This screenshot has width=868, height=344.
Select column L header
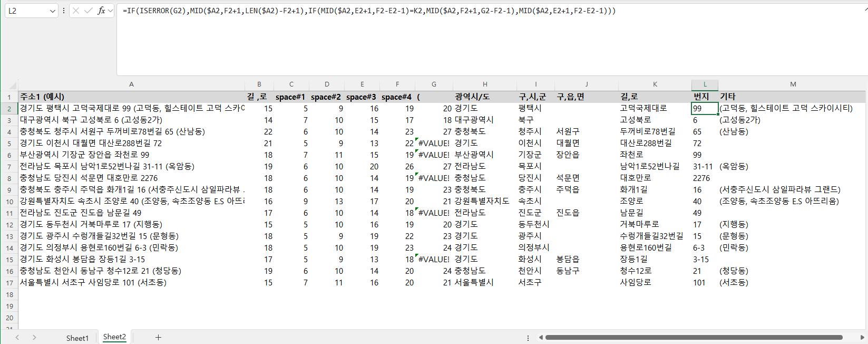705,84
